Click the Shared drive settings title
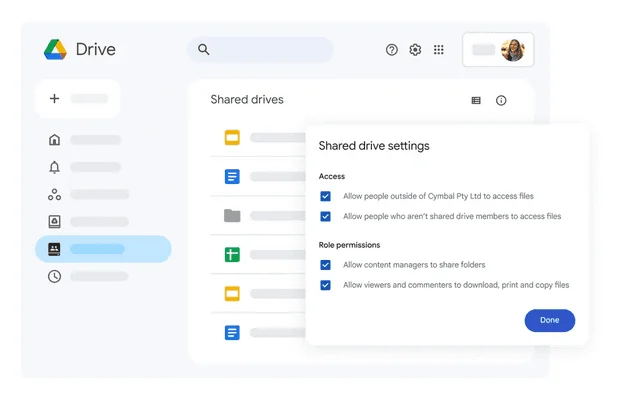 point(374,146)
